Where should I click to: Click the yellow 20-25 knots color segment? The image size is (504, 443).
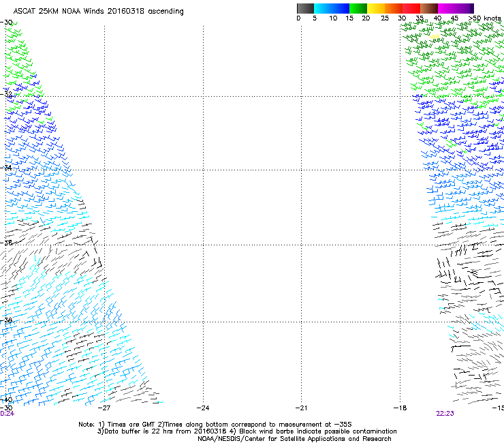click(376, 8)
